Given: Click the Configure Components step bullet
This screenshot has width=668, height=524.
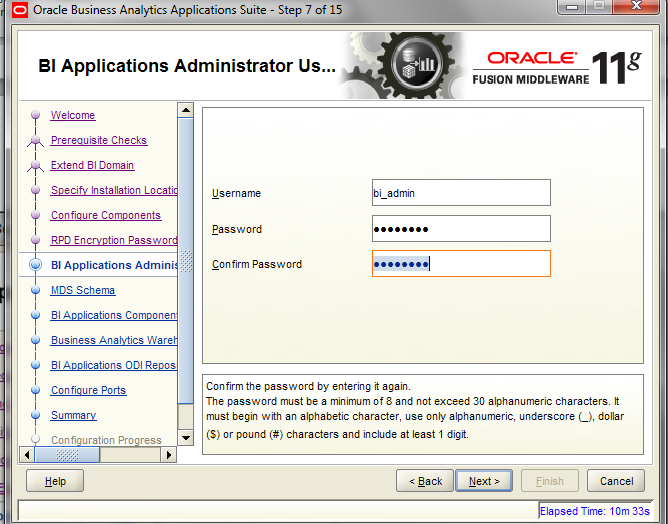Looking at the screenshot, I should pyautogui.click(x=36, y=215).
